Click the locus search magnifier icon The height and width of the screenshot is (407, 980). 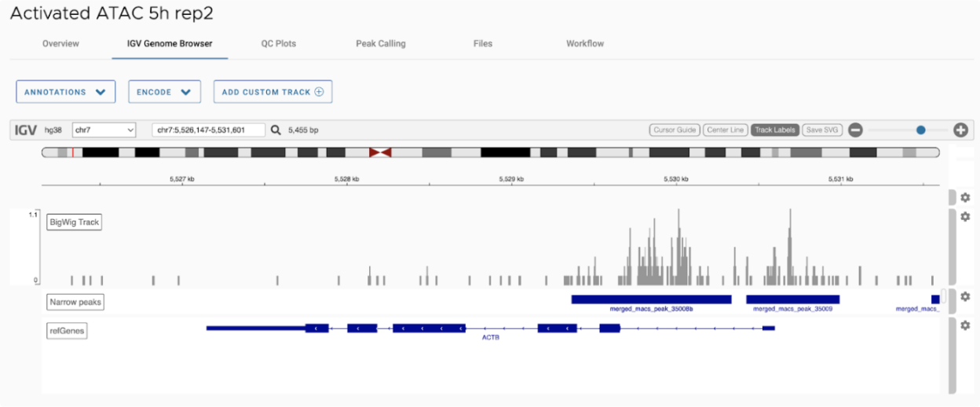click(x=276, y=130)
